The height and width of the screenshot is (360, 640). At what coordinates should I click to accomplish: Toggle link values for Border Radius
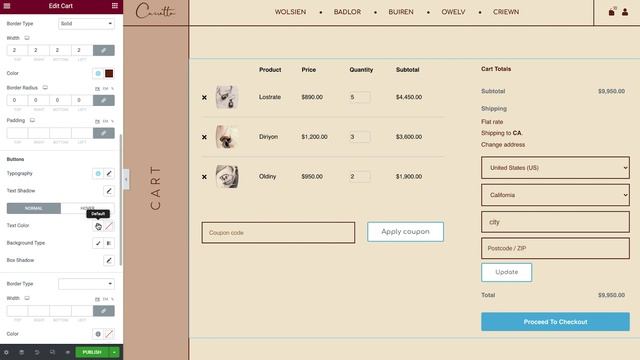coord(104,100)
